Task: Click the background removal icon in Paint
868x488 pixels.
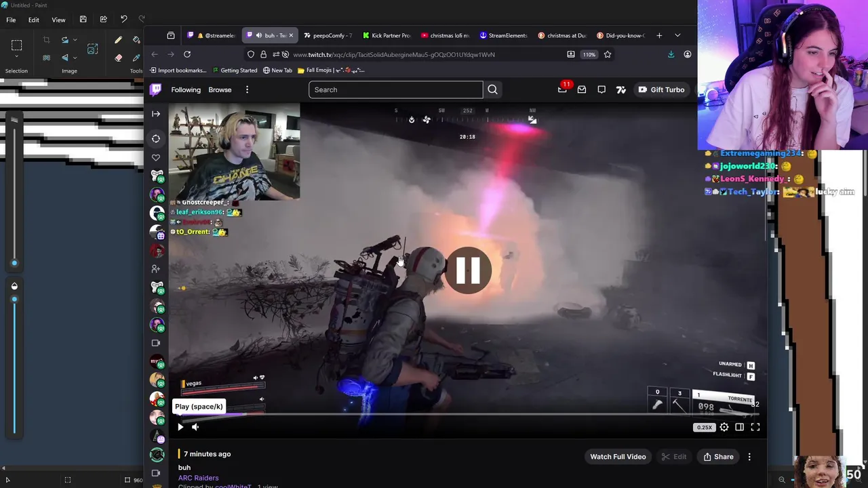Action: point(46,58)
